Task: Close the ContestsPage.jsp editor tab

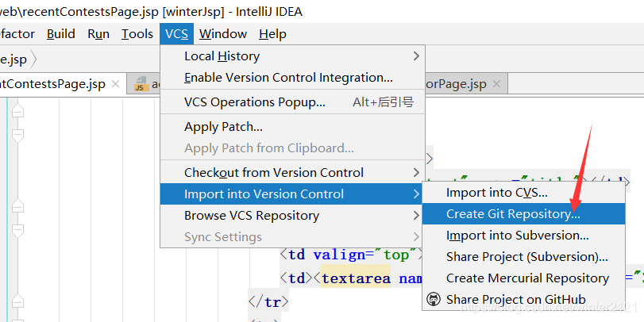Action: [115, 84]
